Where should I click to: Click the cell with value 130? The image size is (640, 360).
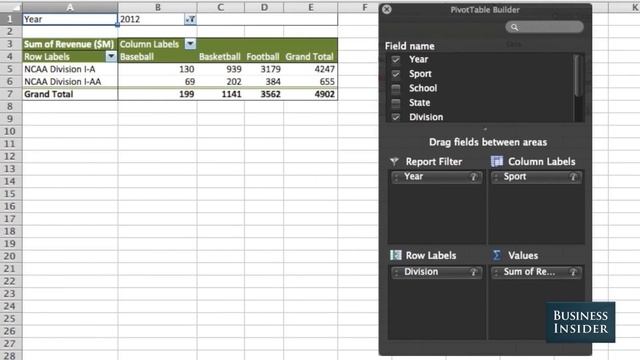[158, 69]
